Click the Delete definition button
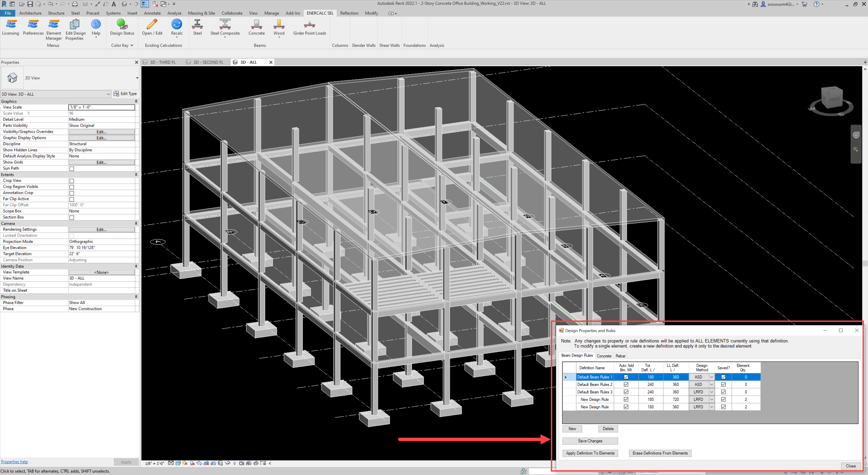The image size is (868, 475). pyautogui.click(x=608, y=428)
